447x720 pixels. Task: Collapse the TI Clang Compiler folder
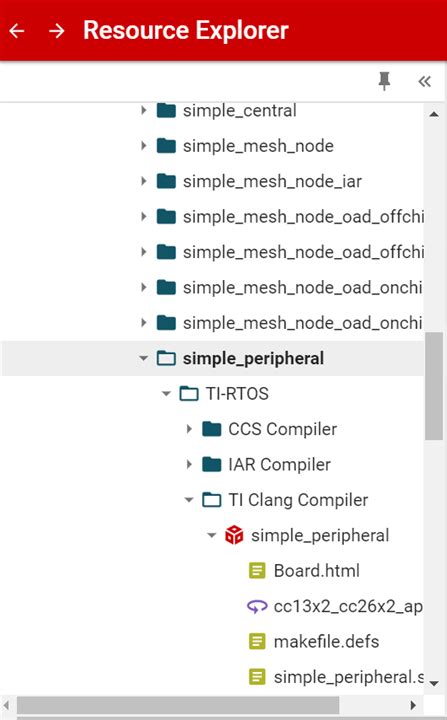[x=189, y=500]
